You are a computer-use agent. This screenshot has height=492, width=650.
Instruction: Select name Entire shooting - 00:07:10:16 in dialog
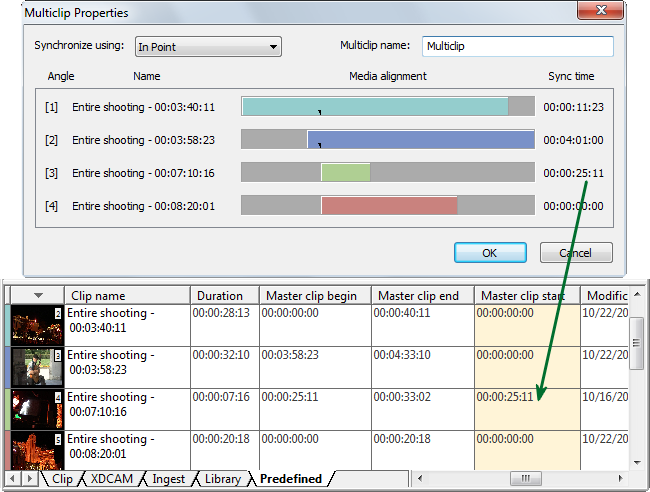pyautogui.click(x=143, y=173)
